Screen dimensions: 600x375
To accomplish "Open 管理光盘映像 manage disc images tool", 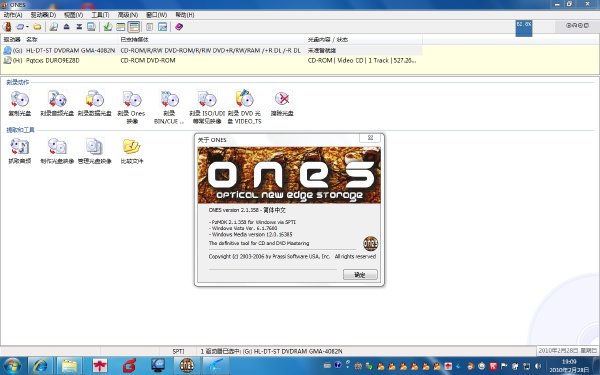I will tap(95, 151).
